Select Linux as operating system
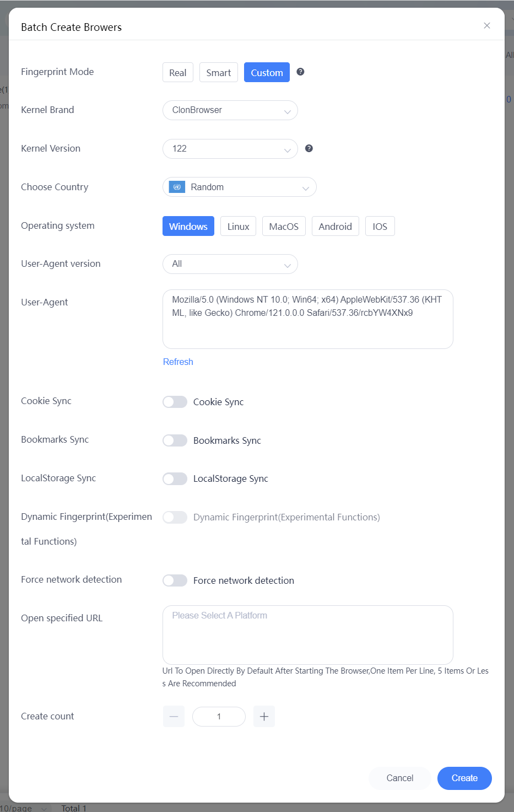The width and height of the screenshot is (514, 812). [x=239, y=226]
